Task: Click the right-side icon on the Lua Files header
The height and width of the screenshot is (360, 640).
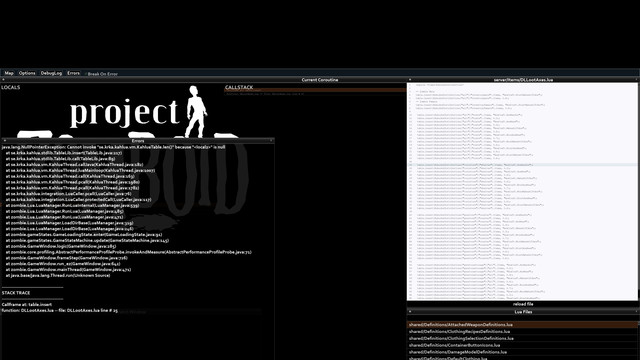Action: pyautogui.click(x=636, y=312)
